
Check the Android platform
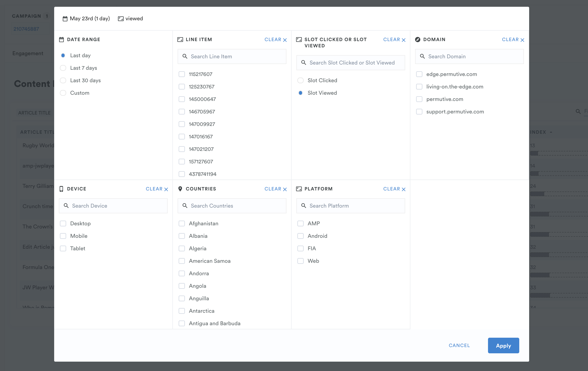tap(301, 236)
